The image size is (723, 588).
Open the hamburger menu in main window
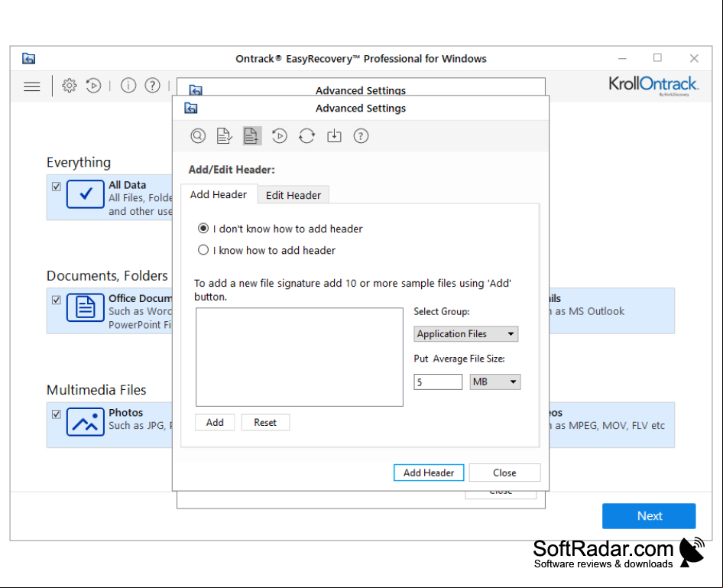point(32,86)
